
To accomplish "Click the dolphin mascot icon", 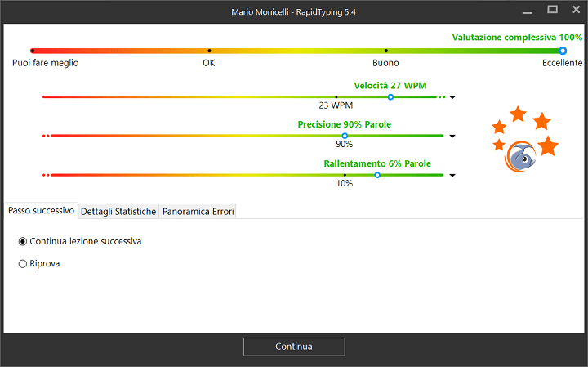I will (x=521, y=156).
